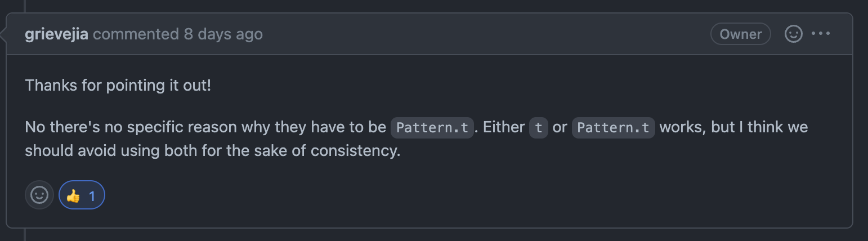Viewport: 868px width, 241px height.
Task: Click the 'Thanks for pointing it out!' text
Action: click(118, 86)
